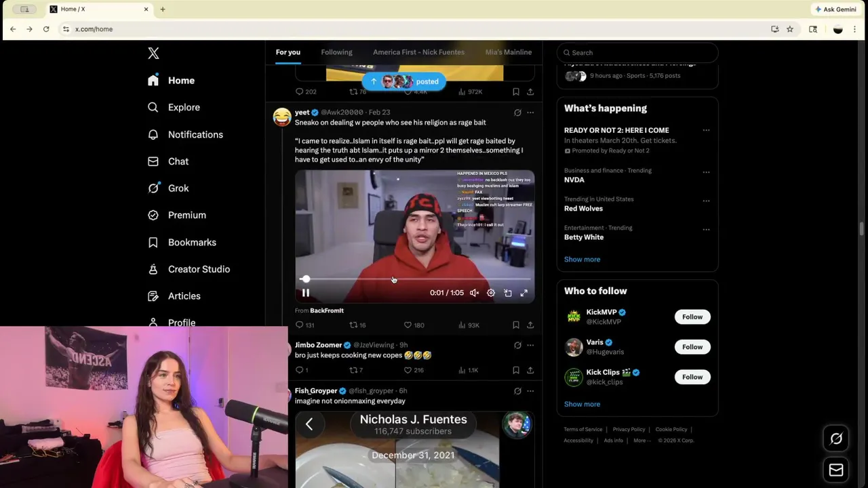Screen dimensions: 868x488
Task: Like yeet's post with 180 likes
Action: point(414,325)
